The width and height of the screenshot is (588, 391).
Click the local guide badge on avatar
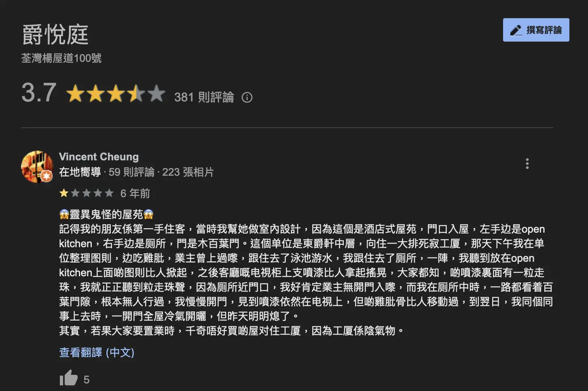coord(47,176)
